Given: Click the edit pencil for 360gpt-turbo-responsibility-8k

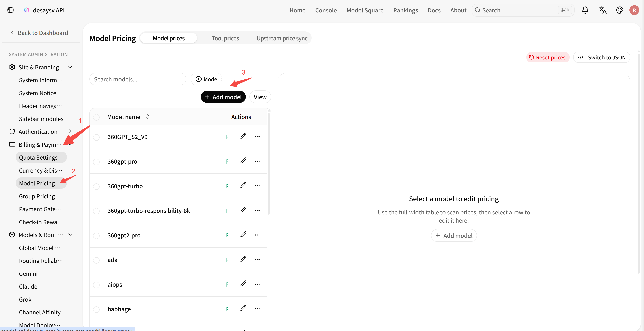Looking at the screenshot, I should (243, 210).
